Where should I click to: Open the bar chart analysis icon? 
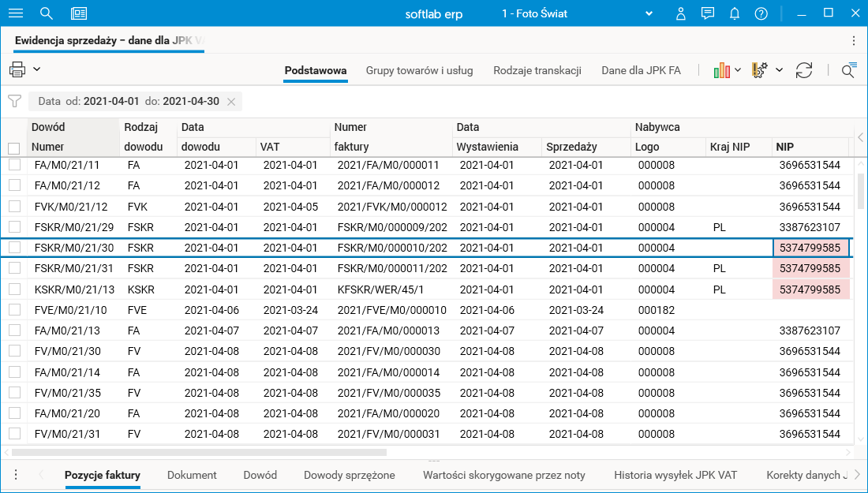(x=722, y=70)
